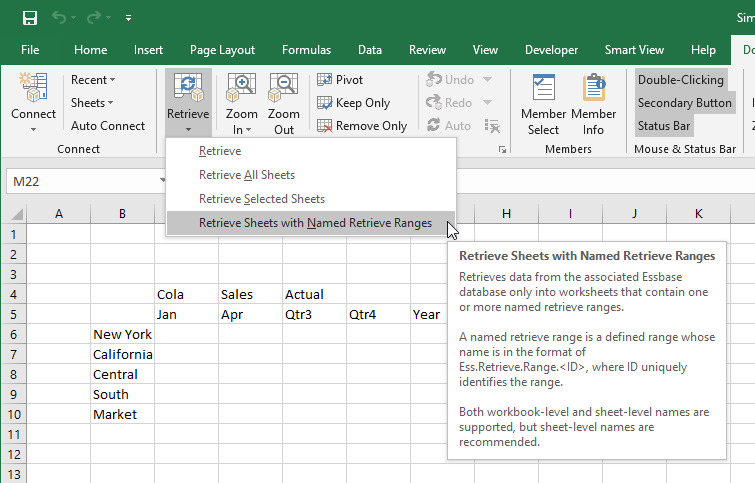Select the cell containing Actual
Viewport: 755px width, 483px height.
(314, 294)
